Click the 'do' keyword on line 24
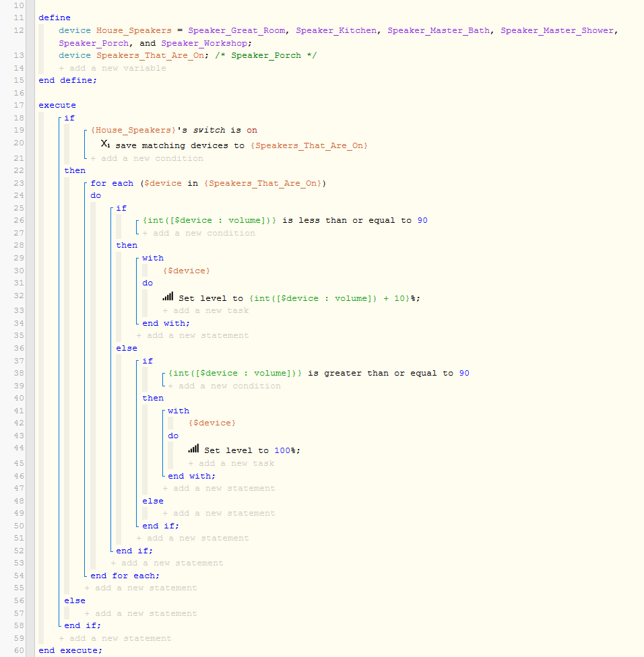 [96, 196]
